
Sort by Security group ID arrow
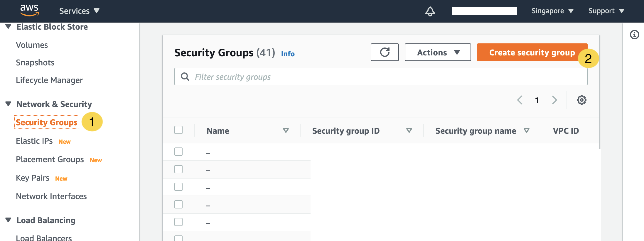point(409,130)
